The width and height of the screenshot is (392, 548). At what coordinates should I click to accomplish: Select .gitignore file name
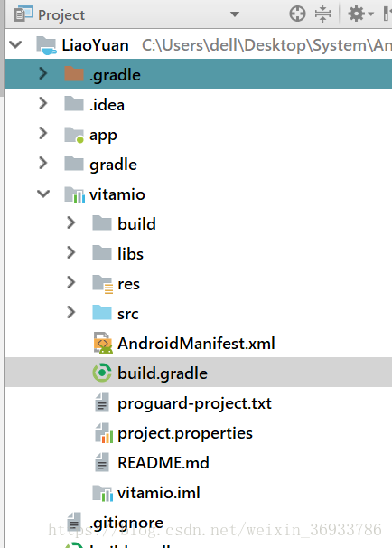126,524
